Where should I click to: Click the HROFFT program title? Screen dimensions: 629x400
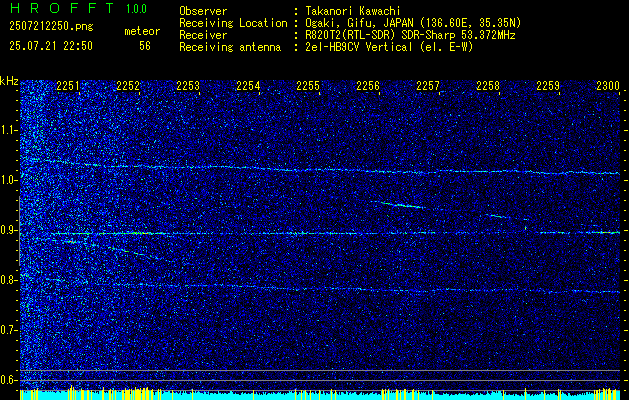(62, 8)
